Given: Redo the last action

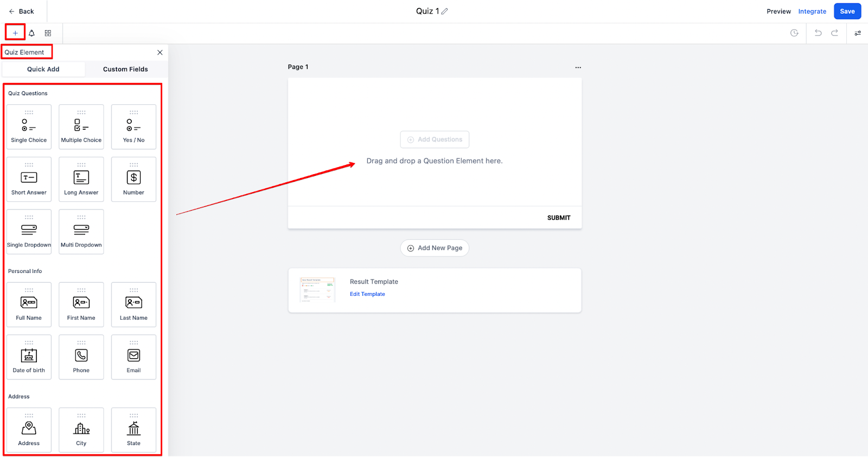Looking at the screenshot, I should pos(835,33).
